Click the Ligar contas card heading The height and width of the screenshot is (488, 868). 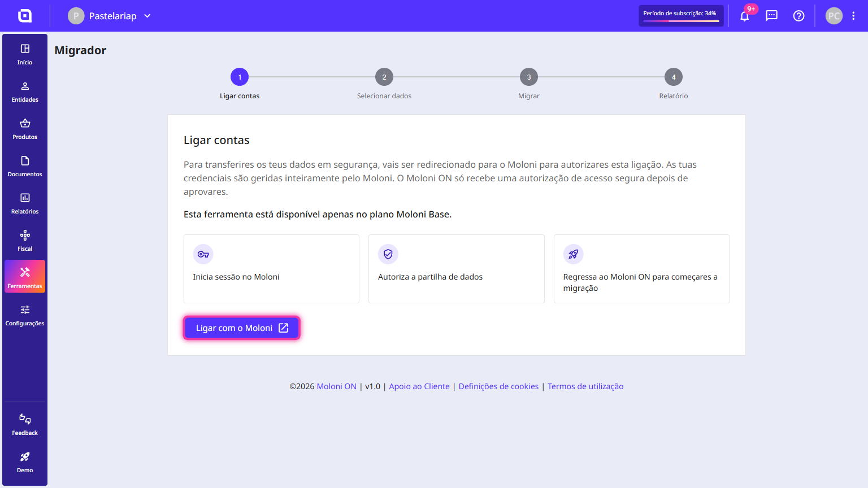tap(216, 140)
